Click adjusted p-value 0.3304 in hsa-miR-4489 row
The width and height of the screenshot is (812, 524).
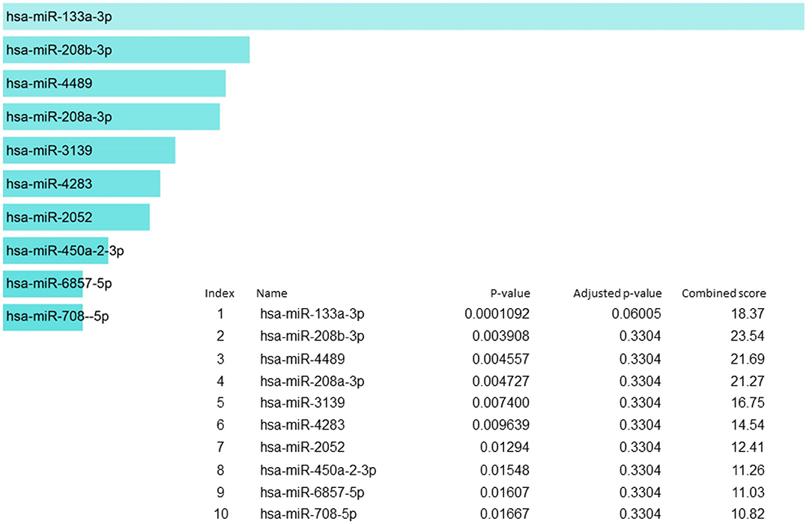point(640,359)
